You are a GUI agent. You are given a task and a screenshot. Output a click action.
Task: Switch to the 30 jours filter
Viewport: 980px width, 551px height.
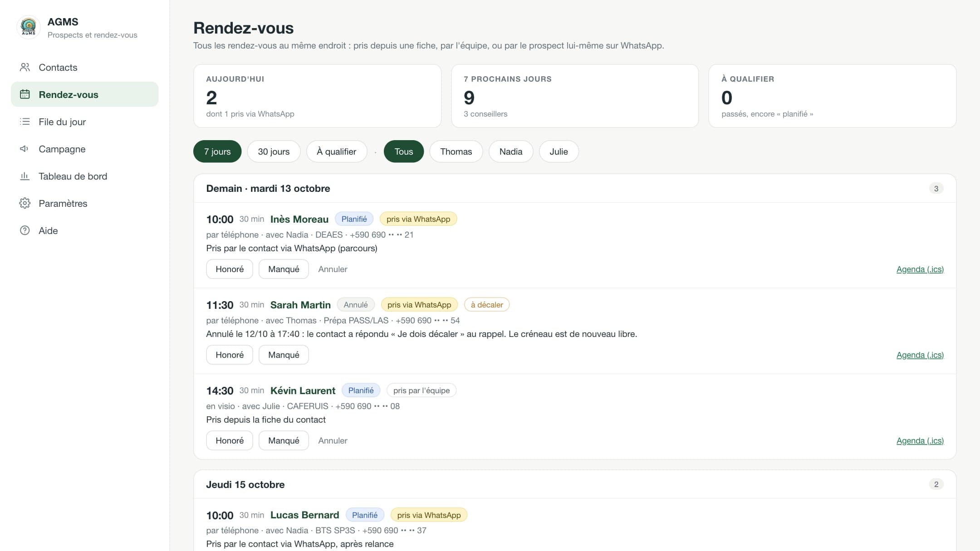(x=274, y=151)
